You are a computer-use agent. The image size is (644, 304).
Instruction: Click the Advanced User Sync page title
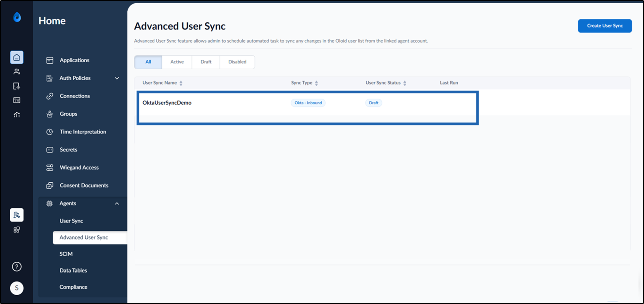180,26
